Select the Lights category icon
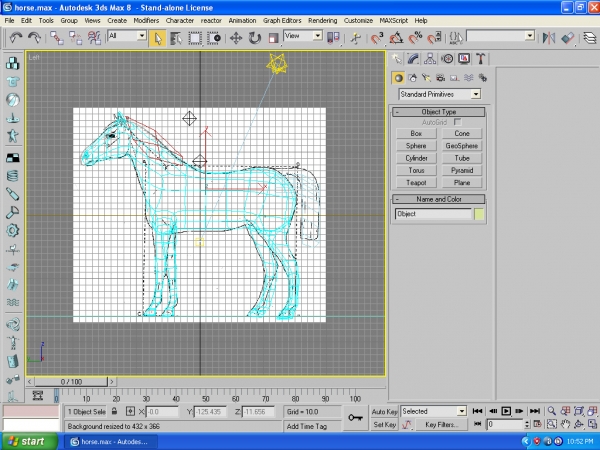 point(426,78)
